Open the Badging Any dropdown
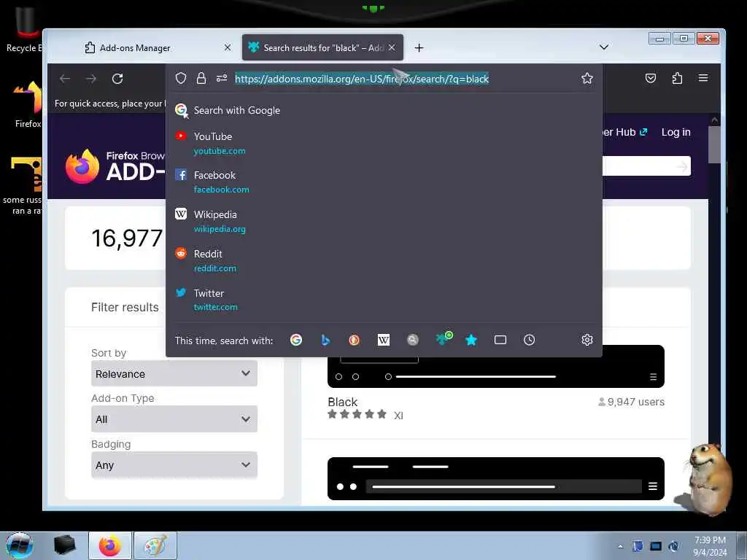The width and height of the screenshot is (747, 560). 174,464
